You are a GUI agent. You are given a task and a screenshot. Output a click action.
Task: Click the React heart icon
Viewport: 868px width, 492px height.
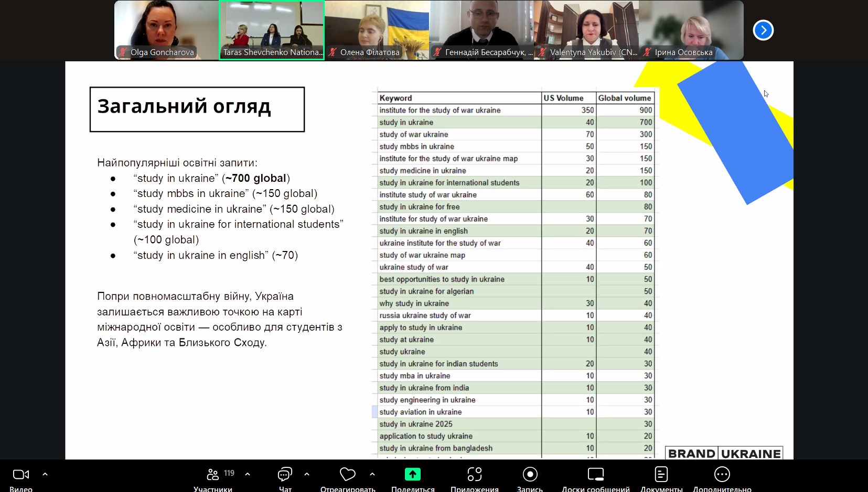point(348,475)
